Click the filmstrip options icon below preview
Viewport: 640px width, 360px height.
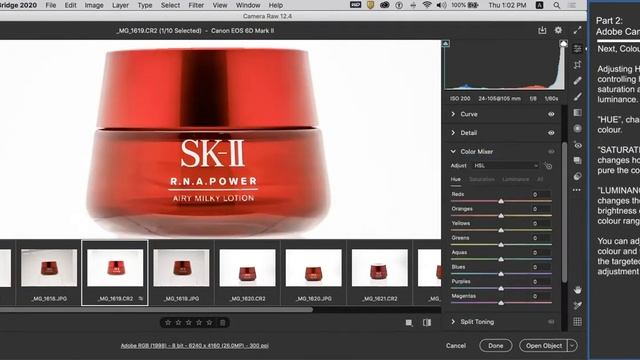[x=409, y=323]
